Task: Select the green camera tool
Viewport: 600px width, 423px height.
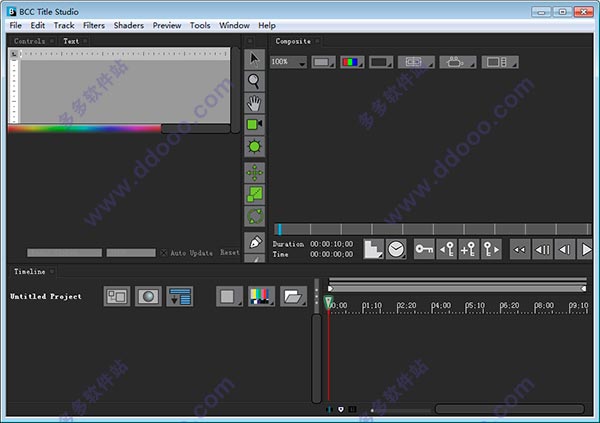Action: (x=254, y=125)
